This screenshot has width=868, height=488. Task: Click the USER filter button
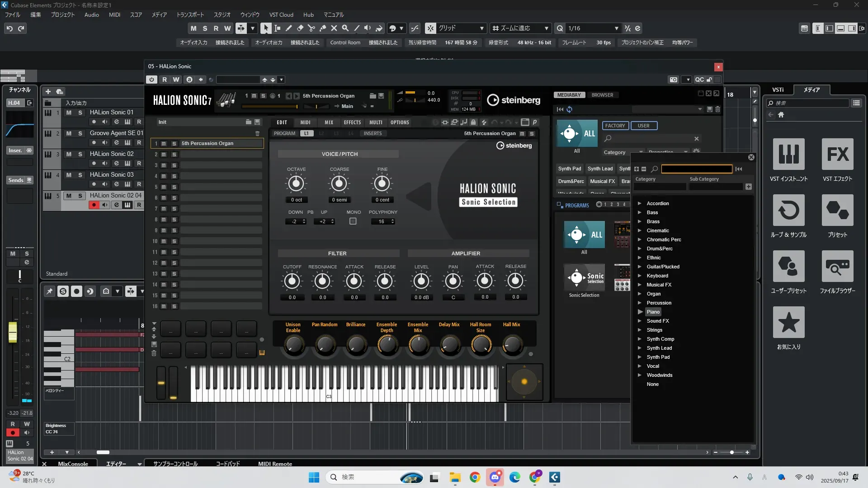(x=643, y=126)
